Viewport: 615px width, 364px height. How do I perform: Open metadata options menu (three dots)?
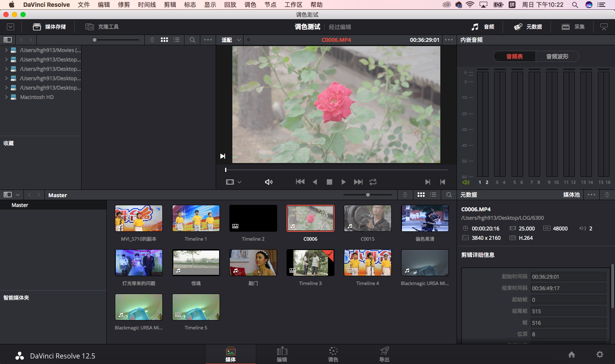click(x=592, y=195)
